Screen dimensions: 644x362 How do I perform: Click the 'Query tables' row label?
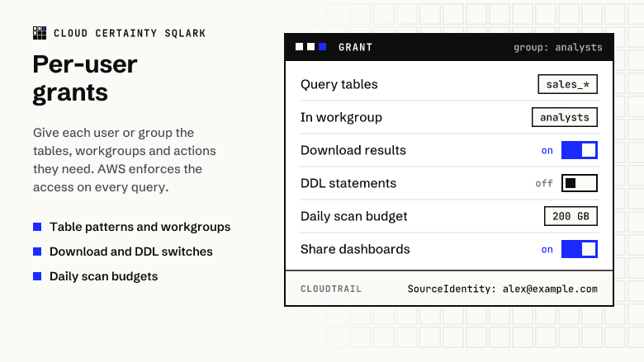(x=339, y=84)
